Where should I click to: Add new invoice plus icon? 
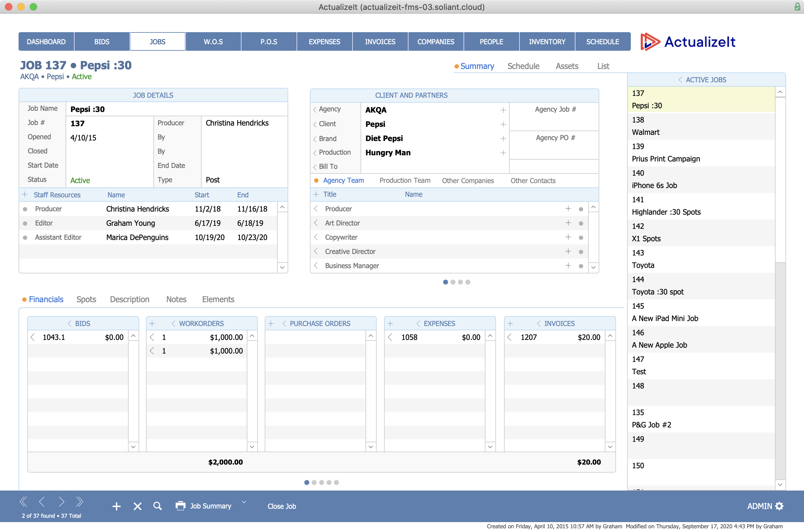tap(510, 323)
